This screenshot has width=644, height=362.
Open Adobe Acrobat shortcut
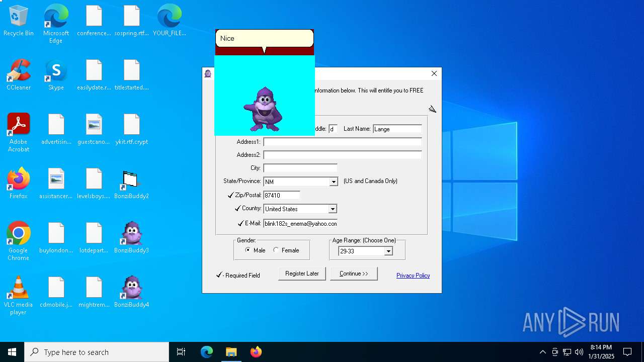pyautogui.click(x=19, y=133)
